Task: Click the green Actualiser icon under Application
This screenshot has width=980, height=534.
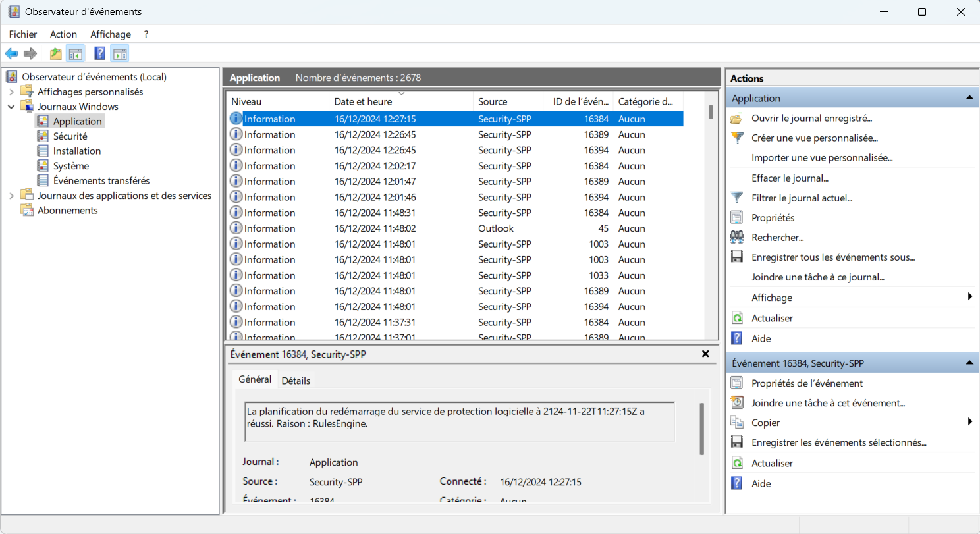Action: click(737, 318)
